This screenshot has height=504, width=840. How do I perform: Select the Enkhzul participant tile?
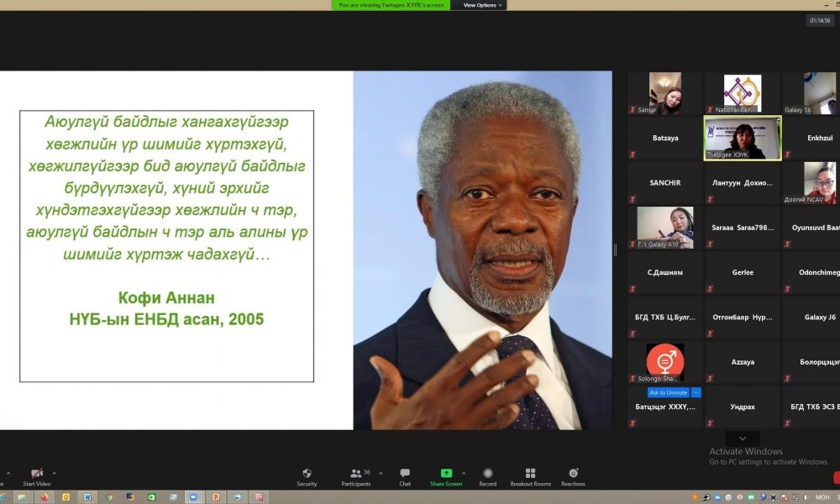click(811, 139)
